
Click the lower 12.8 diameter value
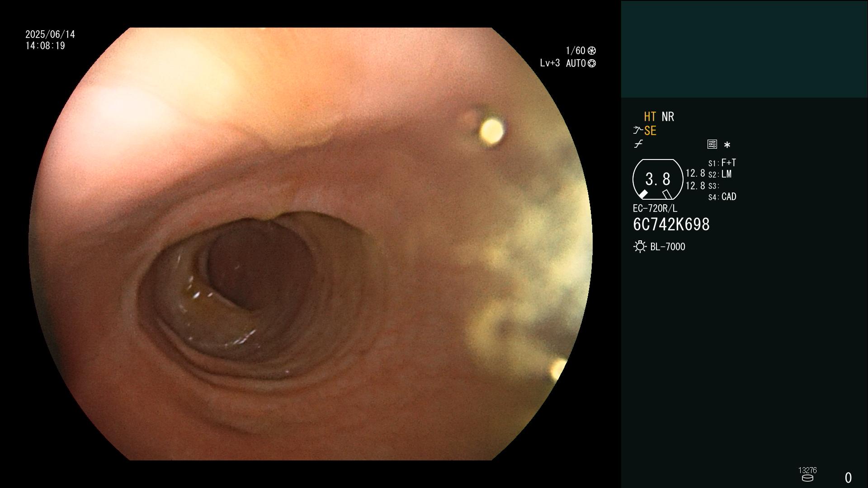pos(695,186)
